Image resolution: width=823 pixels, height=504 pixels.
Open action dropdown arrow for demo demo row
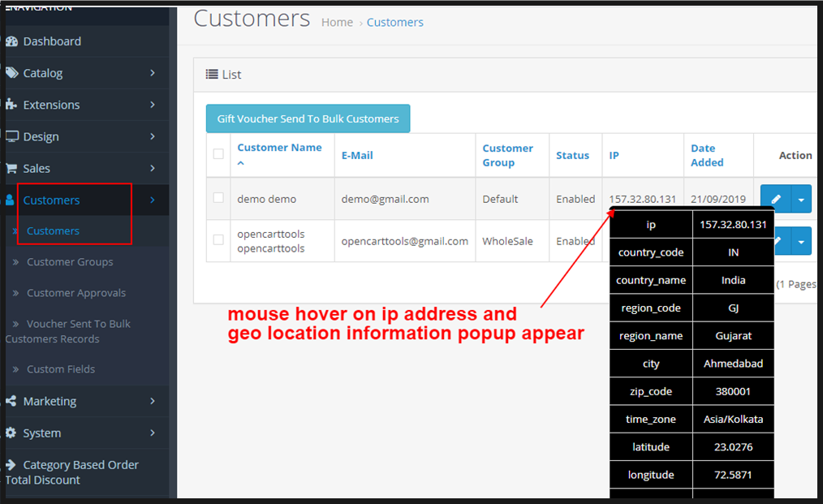(801, 199)
